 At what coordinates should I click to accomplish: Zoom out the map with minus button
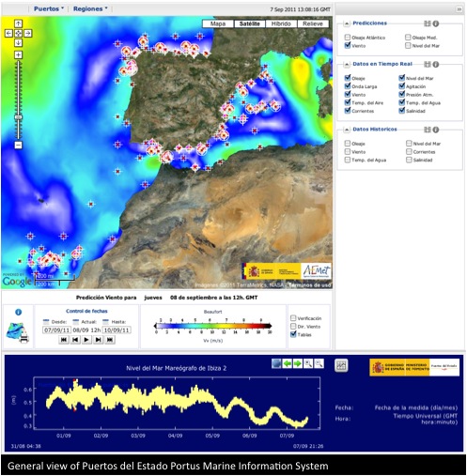(x=18, y=145)
